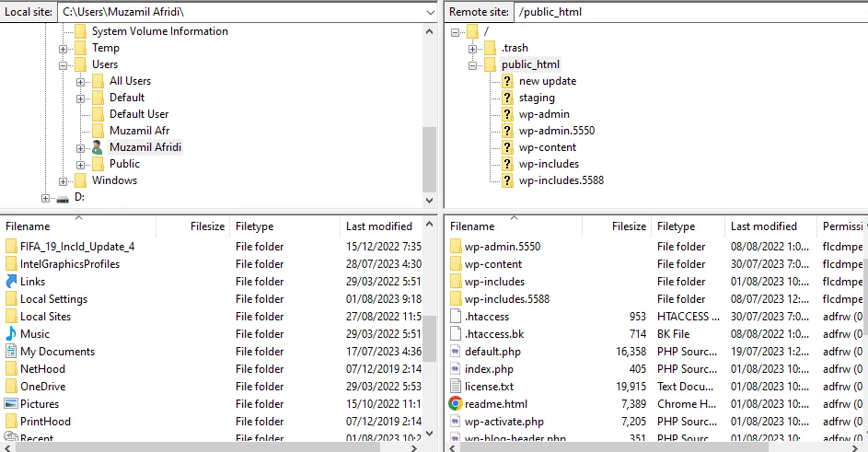Image resolution: width=868 pixels, height=452 pixels.
Task: Select the staging folder in remote tree
Action: pyautogui.click(x=537, y=98)
